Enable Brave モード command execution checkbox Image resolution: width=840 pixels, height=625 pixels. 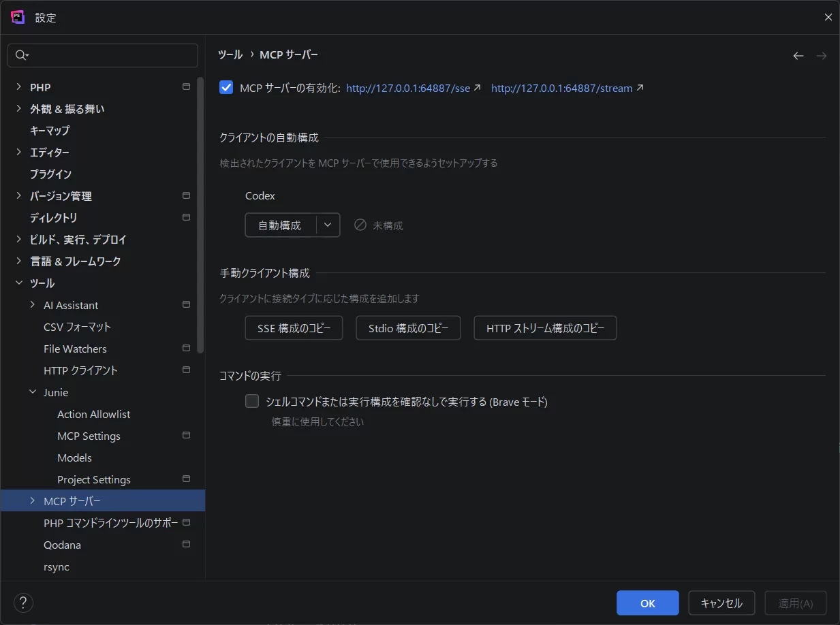(x=252, y=402)
